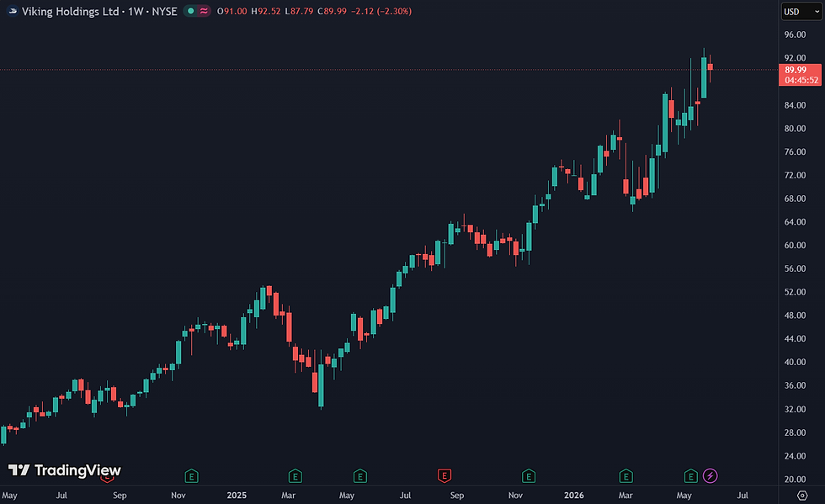825x504 pixels.
Task: Open the earnings marker near Mar 2026
Action: coord(625,476)
